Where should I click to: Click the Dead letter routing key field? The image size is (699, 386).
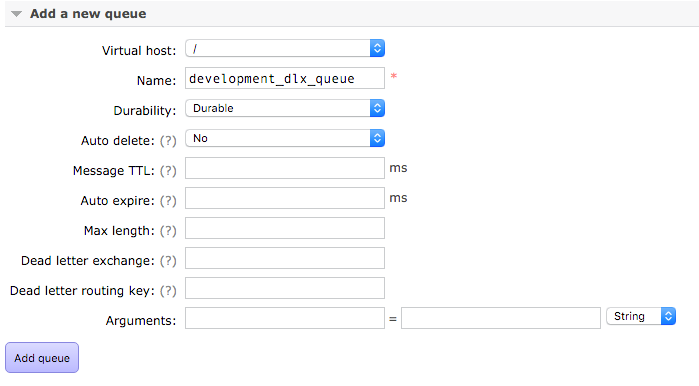285,288
